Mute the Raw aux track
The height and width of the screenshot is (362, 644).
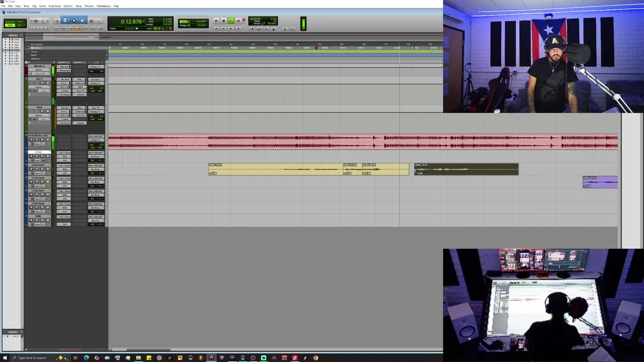47,111
